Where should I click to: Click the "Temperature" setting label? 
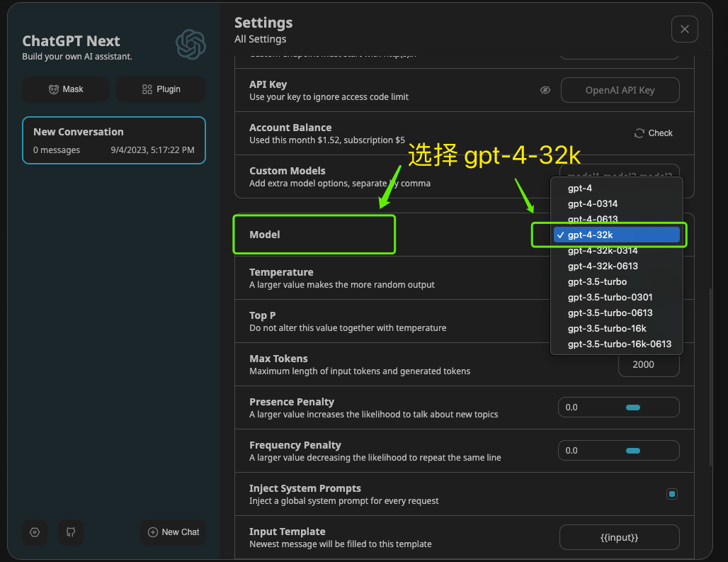point(281,272)
